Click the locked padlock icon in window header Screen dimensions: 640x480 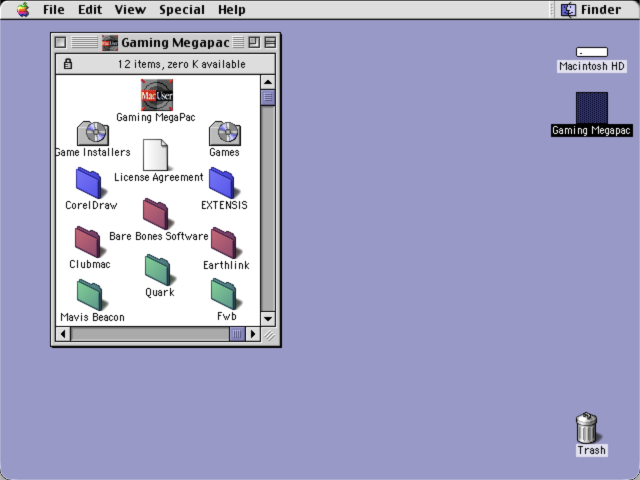pos(68,64)
